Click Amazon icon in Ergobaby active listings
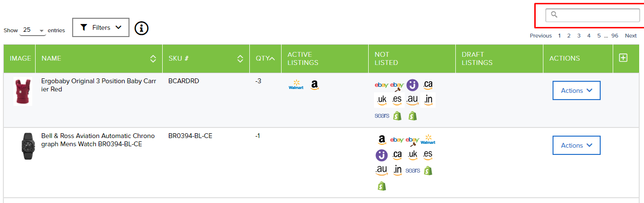This screenshot has width=644, height=203. pyautogui.click(x=314, y=85)
